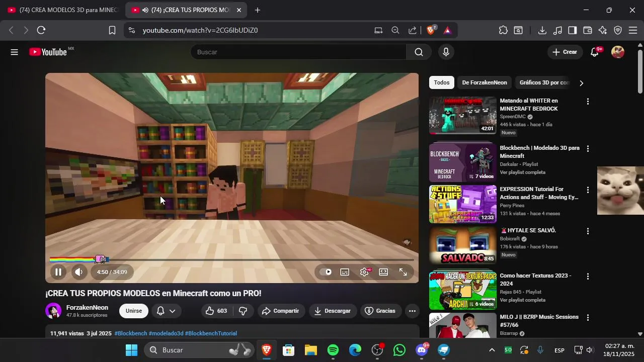Open HYTALE SE SALVÓ video title
The image size is (644, 362).
pos(528,230)
